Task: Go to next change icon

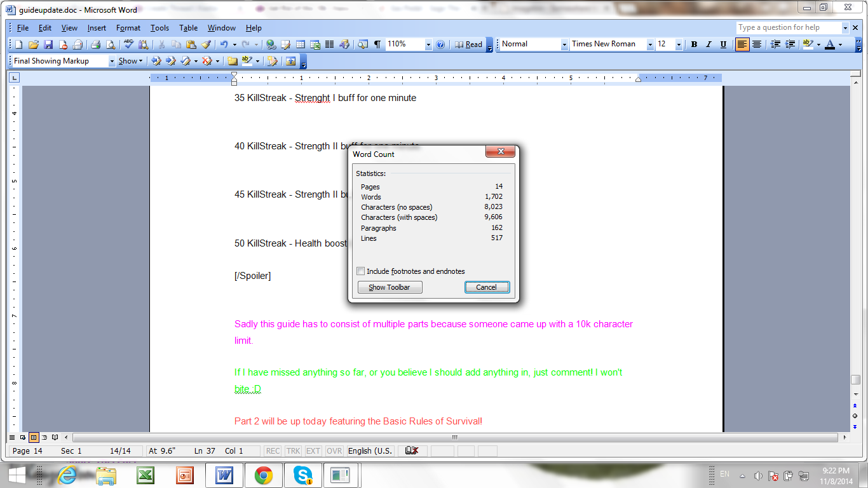Action: pos(170,61)
